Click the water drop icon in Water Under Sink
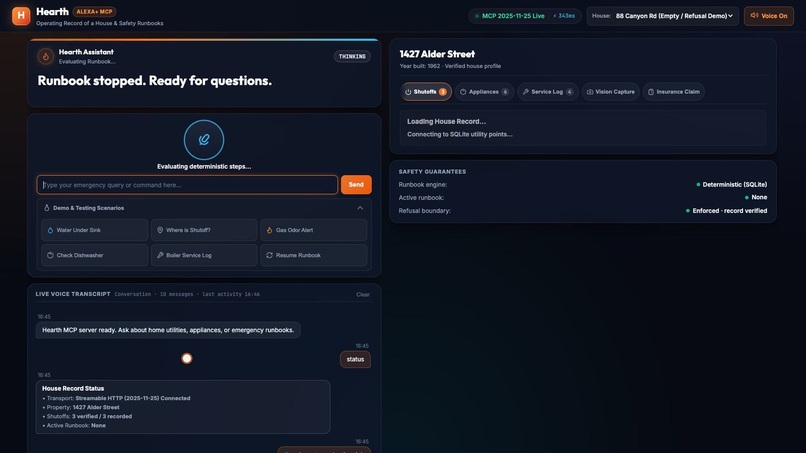This screenshot has height=453, width=806. pos(50,230)
